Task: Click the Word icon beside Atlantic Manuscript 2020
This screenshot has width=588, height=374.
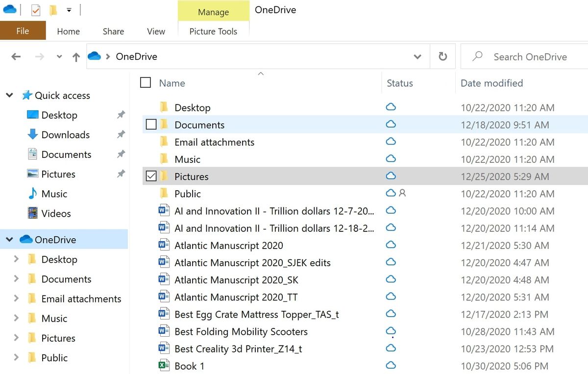Action: point(163,245)
